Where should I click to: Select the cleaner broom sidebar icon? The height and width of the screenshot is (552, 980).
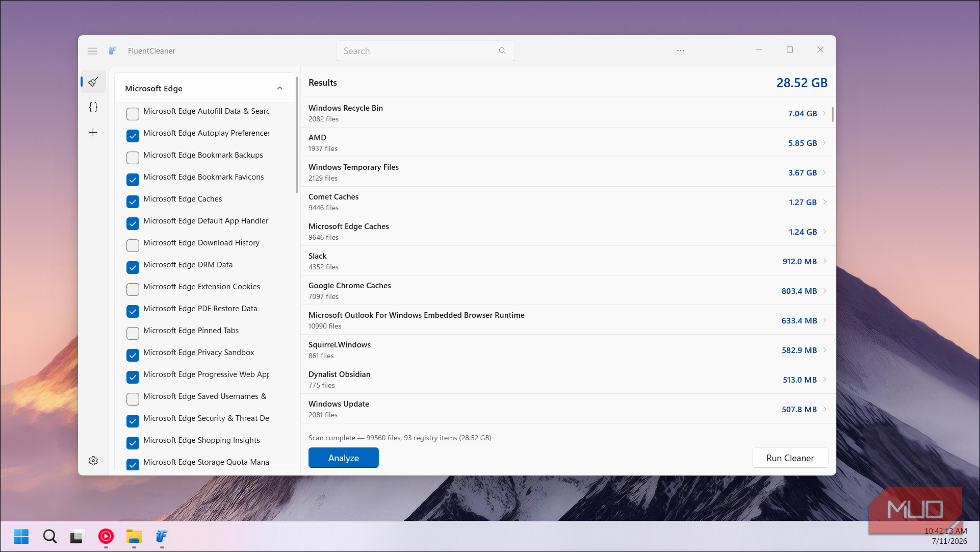(93, 82)
